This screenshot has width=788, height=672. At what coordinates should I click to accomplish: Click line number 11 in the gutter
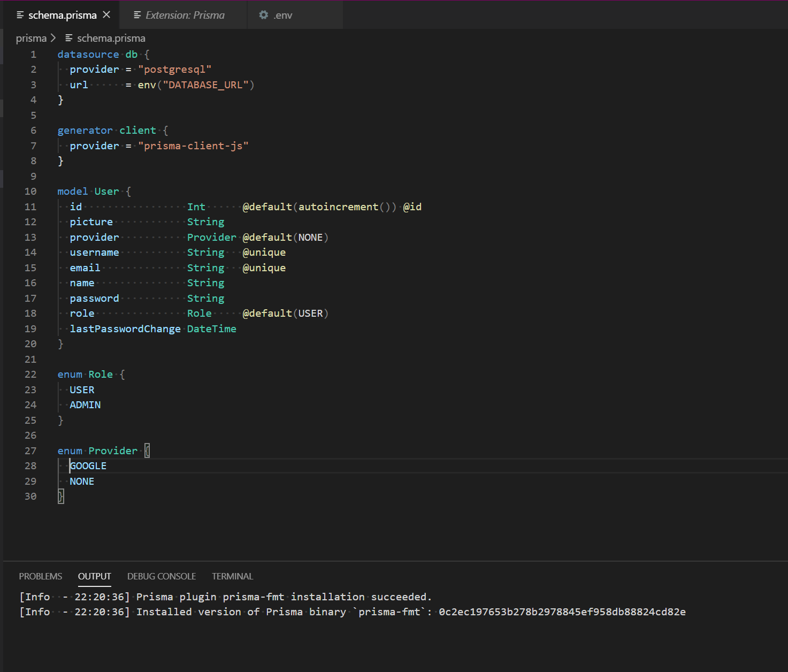(x=30, y=207)
